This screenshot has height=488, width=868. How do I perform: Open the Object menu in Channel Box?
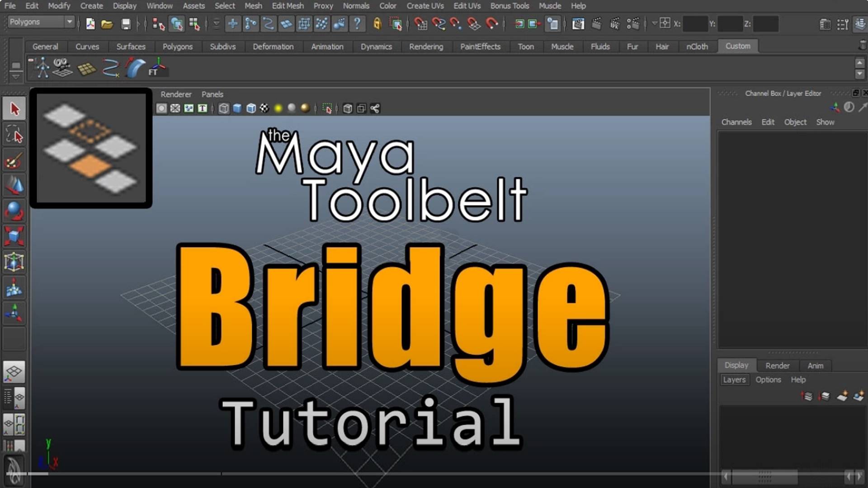click(x=795, y=122)
